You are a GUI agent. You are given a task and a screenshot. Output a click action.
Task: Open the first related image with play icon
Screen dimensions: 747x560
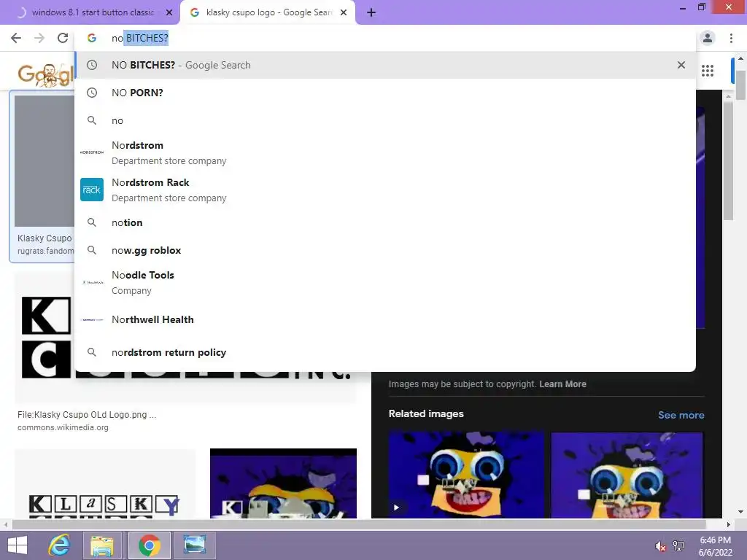pyautogui.click(x=466, y=475)
